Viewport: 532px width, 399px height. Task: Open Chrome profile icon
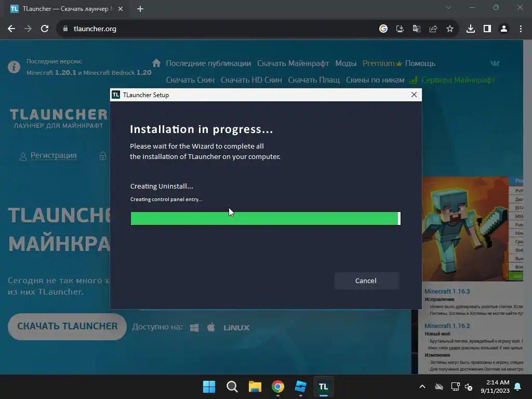tap(504, 29)
